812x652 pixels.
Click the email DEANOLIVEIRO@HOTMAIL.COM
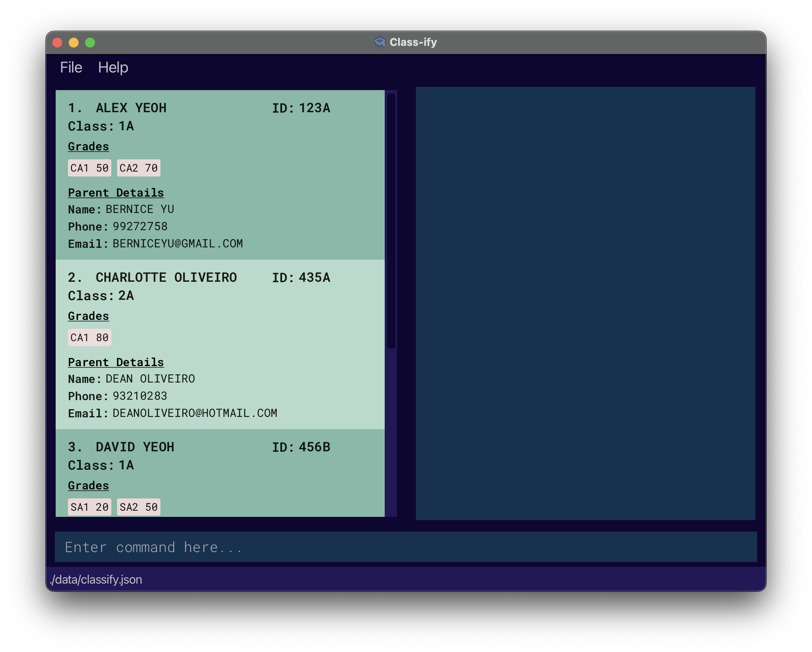pyautogui.click(x=194, y=413)
